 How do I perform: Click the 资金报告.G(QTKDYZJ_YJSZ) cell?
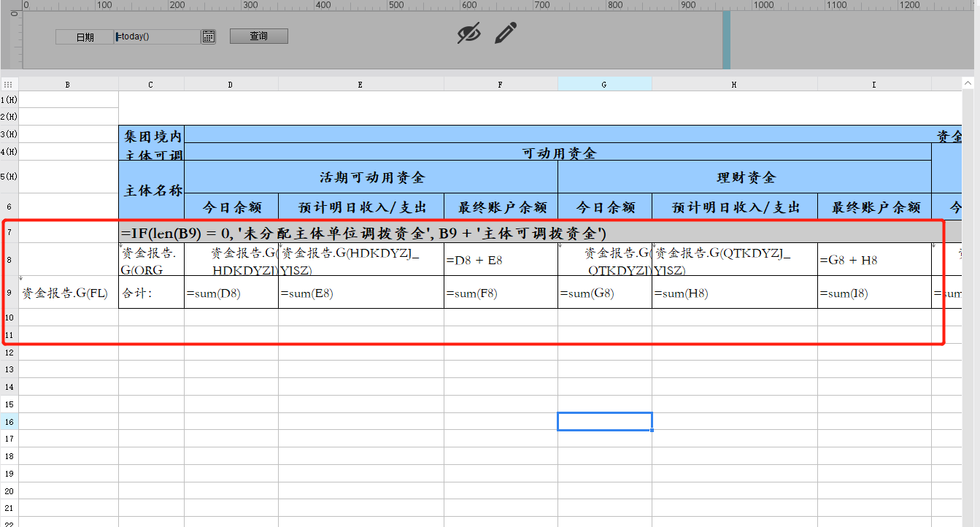734,260
